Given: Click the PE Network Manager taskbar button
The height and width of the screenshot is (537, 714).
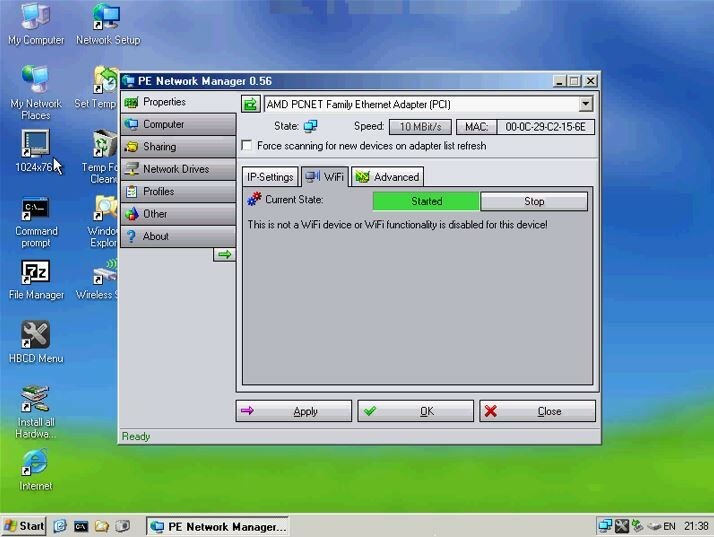Looking at the screenshot, I should [x=218, y=527].
